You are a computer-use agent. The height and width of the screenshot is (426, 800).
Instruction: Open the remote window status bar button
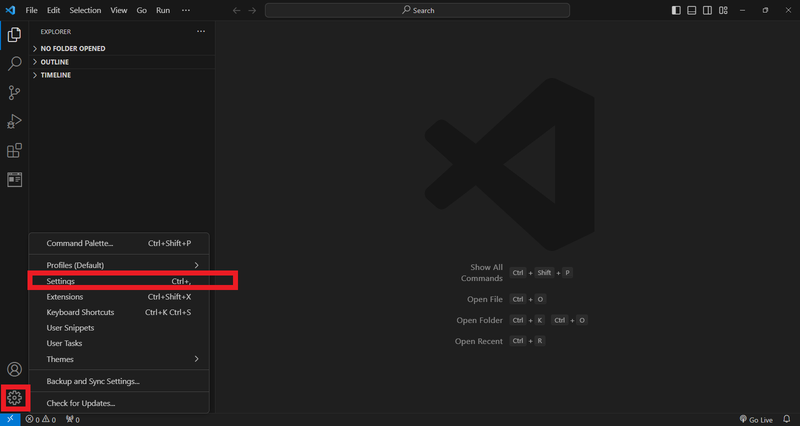click(10, 419)
